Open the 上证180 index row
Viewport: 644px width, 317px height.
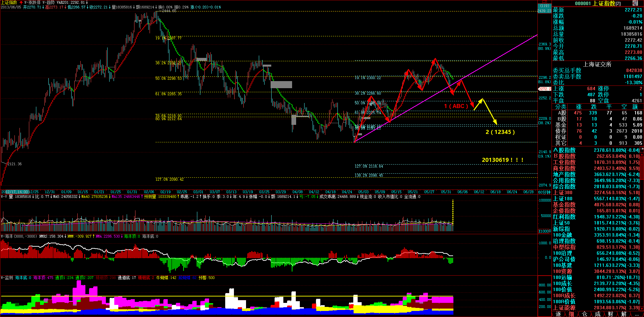tap(563, 199)
